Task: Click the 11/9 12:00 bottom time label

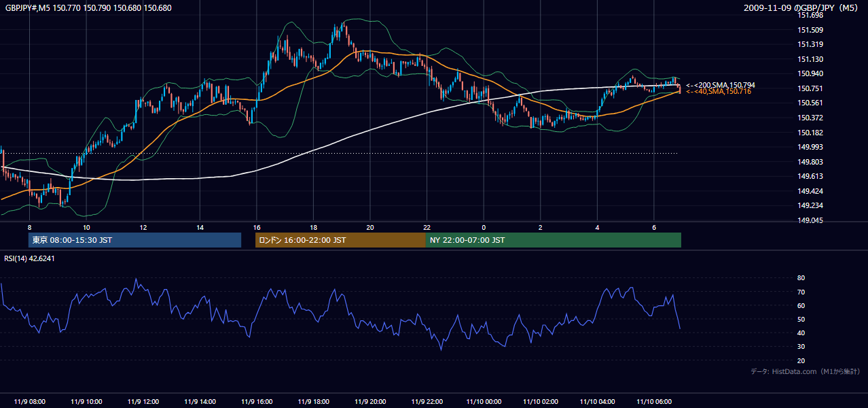Action: click(x=143, y=402)
